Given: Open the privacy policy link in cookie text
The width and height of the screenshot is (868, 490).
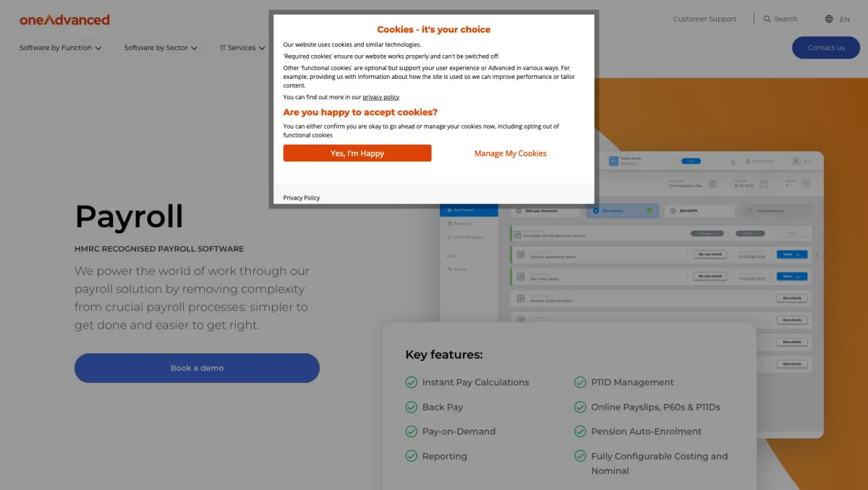Looking at the screenshot, I should 381,97.
